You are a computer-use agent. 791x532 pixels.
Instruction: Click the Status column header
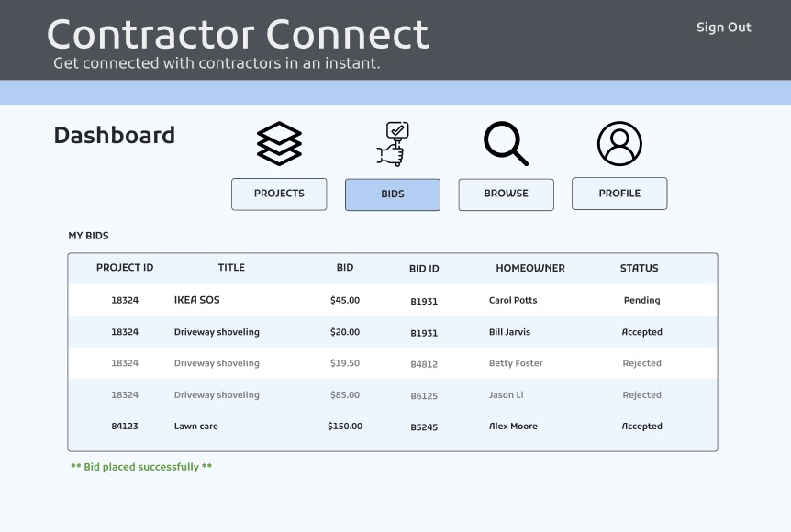(x=639, y=268)
